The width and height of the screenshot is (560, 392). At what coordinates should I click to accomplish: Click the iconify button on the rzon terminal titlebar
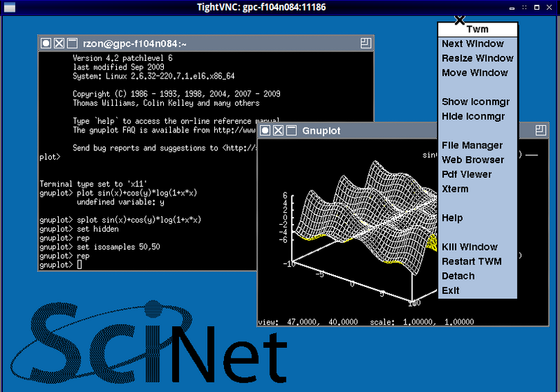pos(45,43)
